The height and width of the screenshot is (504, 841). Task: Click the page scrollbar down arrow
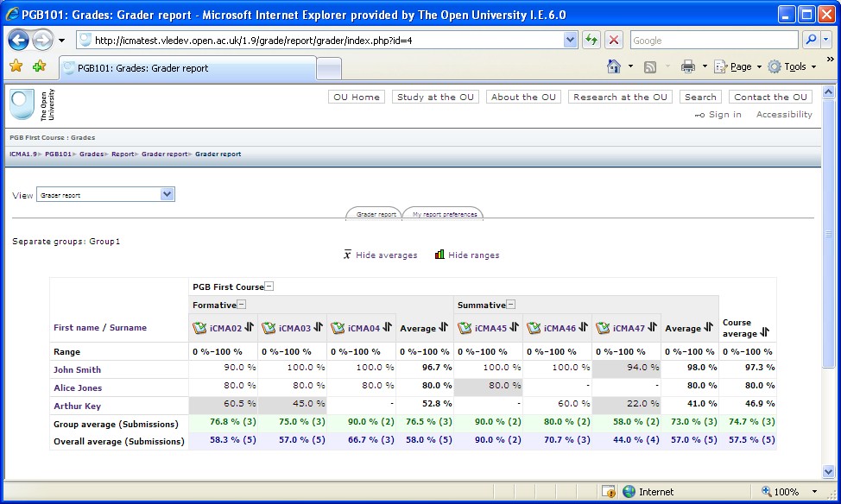pos(828,472)
